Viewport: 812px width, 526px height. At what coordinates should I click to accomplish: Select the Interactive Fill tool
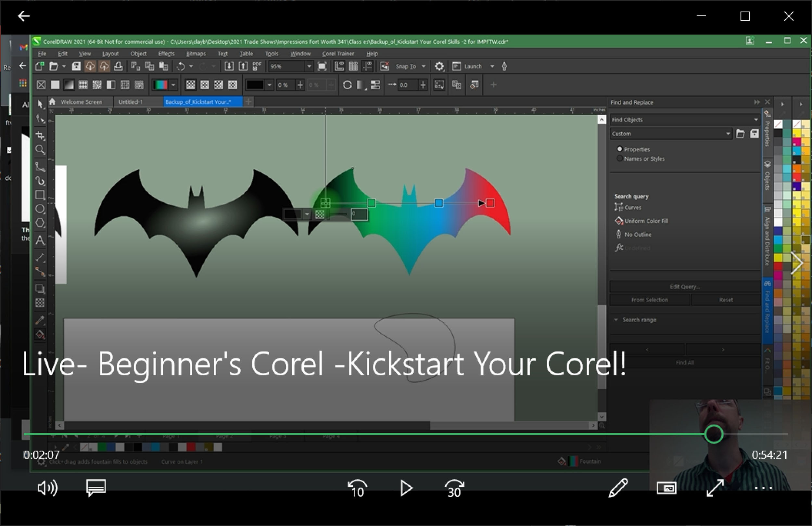tap(40, 335)
